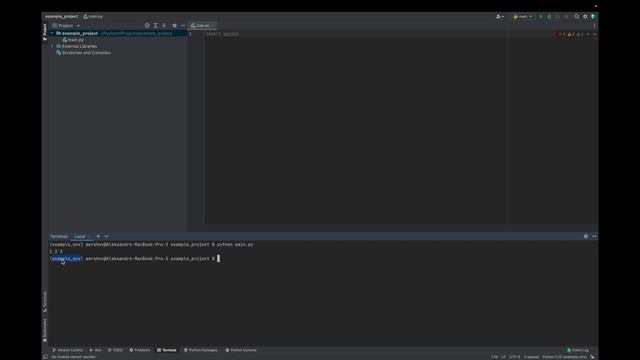The height and width of the screenshot is (360, 640).
Task: Open the Structure side tab on left stripe
Action: click(45, 302)
